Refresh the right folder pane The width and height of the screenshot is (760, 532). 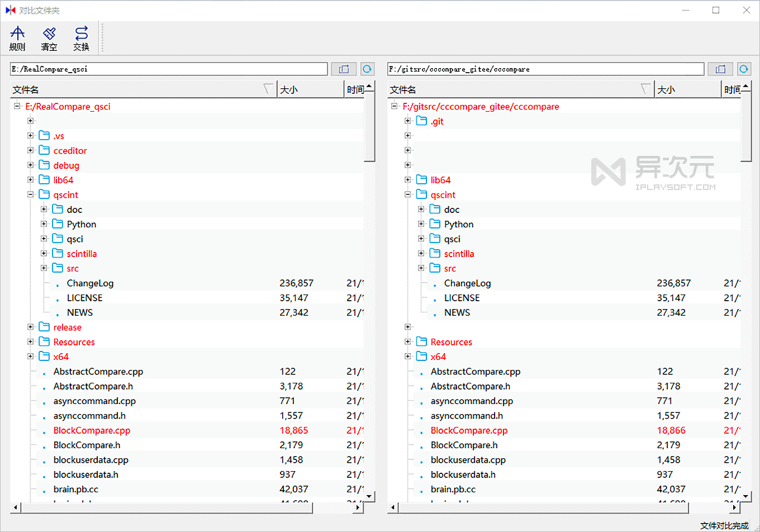[x=744, y=69]
